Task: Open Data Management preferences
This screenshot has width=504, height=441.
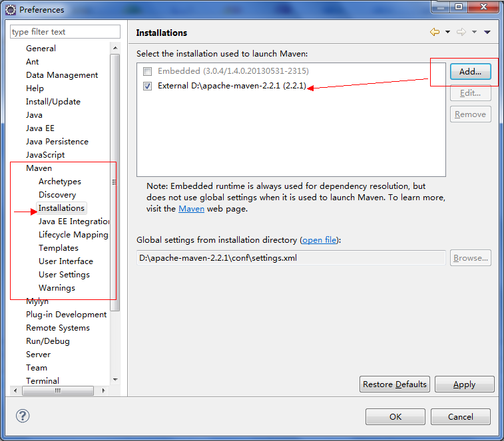Action: tap(62, 75)
